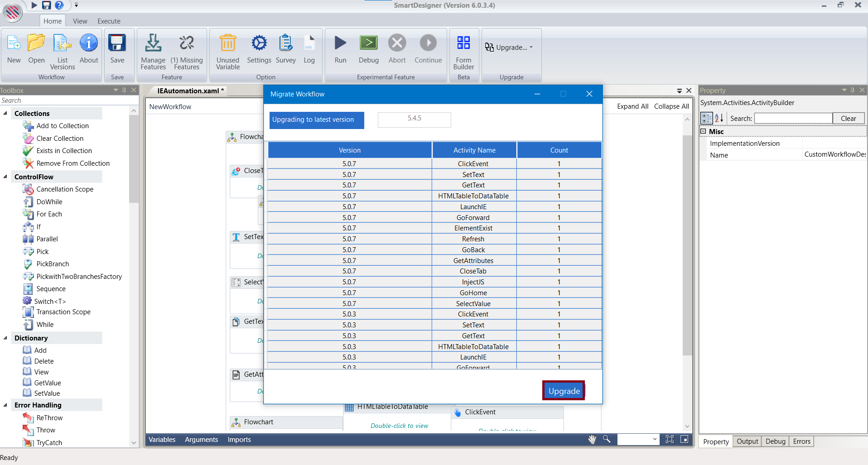Collapse the Collections toolbox category
Image resolution: width=868 pixels, height=465 pixels.
click(5, 113)
